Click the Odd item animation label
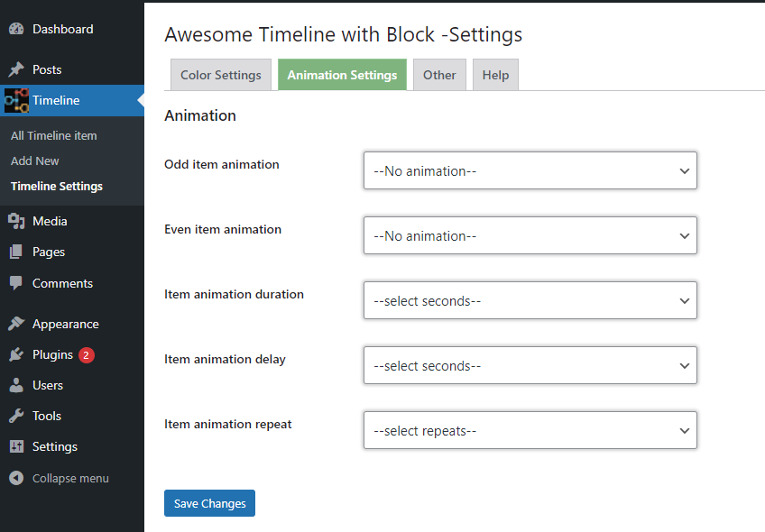The height and width of the screenshot is (532, 765). click(x=222, y=164)
